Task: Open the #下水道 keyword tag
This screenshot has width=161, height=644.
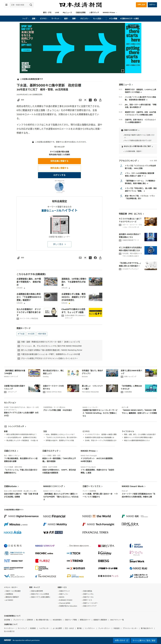Action: click(x=21, y=334)
